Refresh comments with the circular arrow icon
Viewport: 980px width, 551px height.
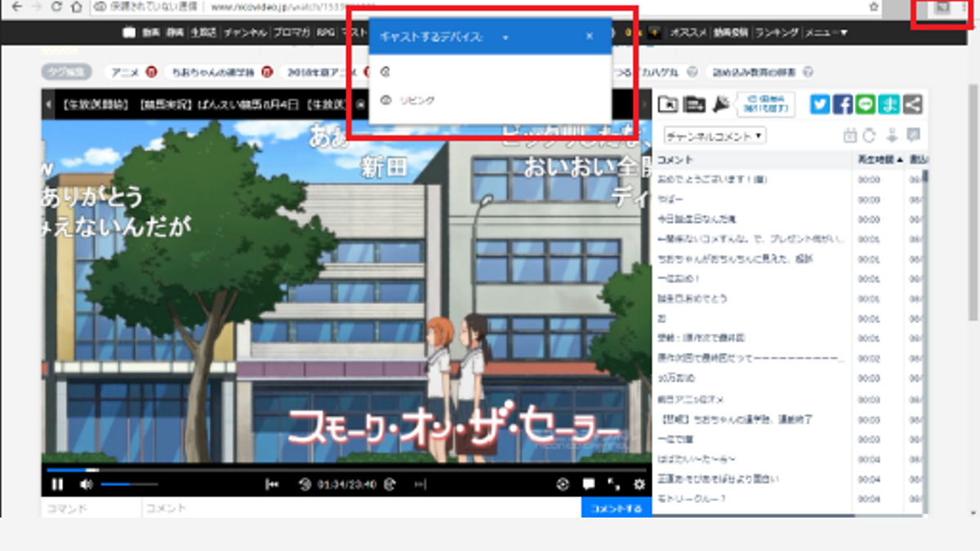coord(870,136)
